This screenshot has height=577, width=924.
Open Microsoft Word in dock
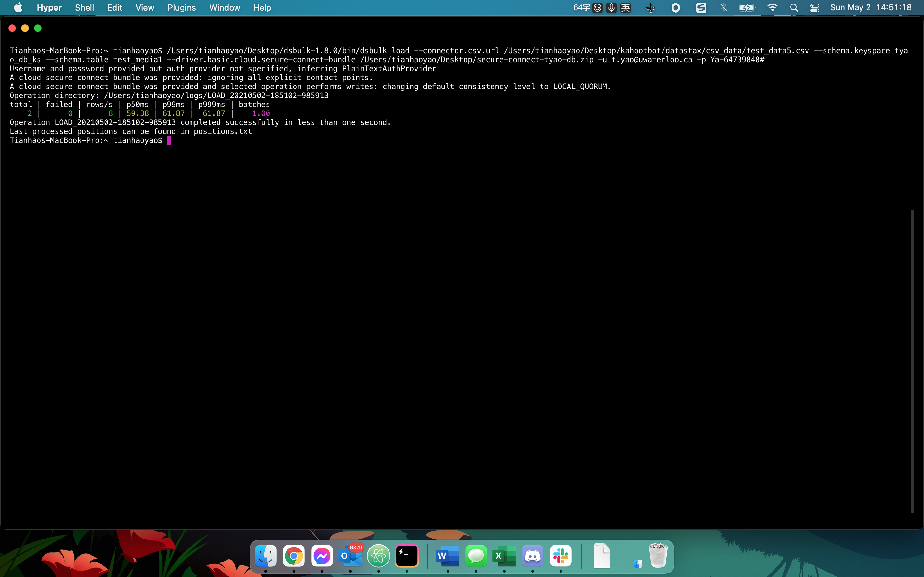point(448,556)
